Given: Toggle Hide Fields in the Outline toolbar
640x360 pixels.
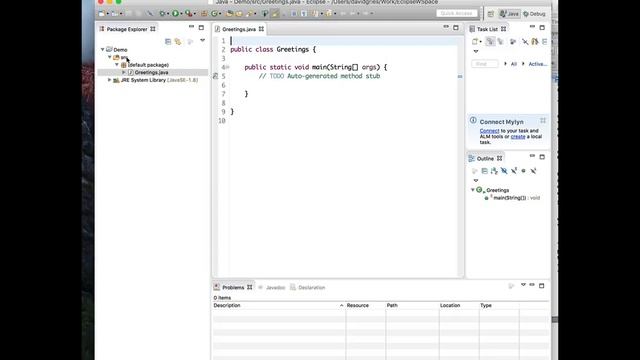Looking at the screenshot, I should pyautogui.click(x=504, y=171).
